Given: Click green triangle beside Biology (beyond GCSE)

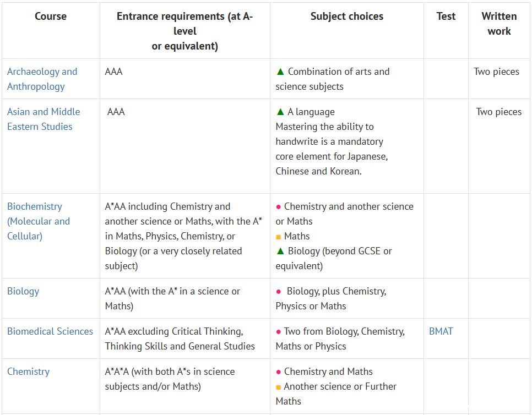Looking at the screenshot, I should (x=280, y=251).
